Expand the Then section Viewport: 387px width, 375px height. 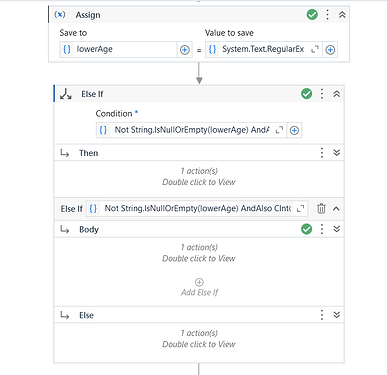coord(337,153)
